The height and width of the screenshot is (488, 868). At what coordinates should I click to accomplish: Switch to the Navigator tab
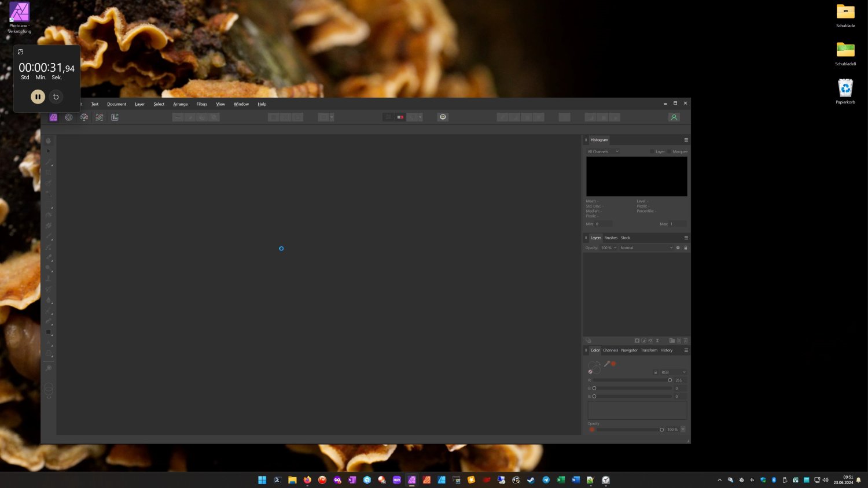click(x=629, y=350)
